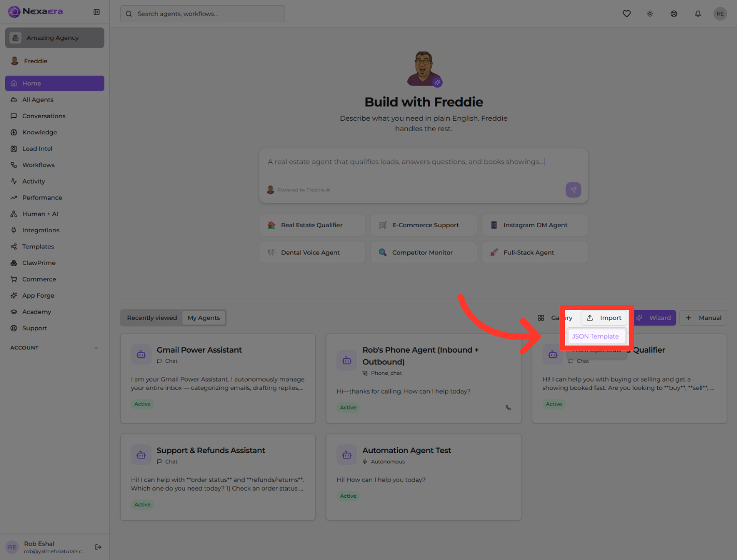The height and width of the screenshot is (560, 737).
Task: Collapse the sidebar panel icon
Action: tap(96, 12)
